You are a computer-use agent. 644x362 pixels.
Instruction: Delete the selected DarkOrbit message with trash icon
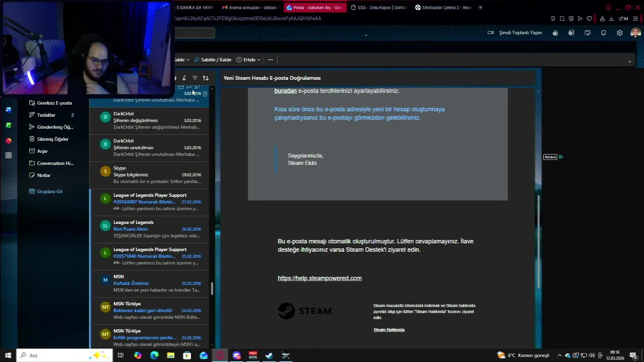point(205,94)
